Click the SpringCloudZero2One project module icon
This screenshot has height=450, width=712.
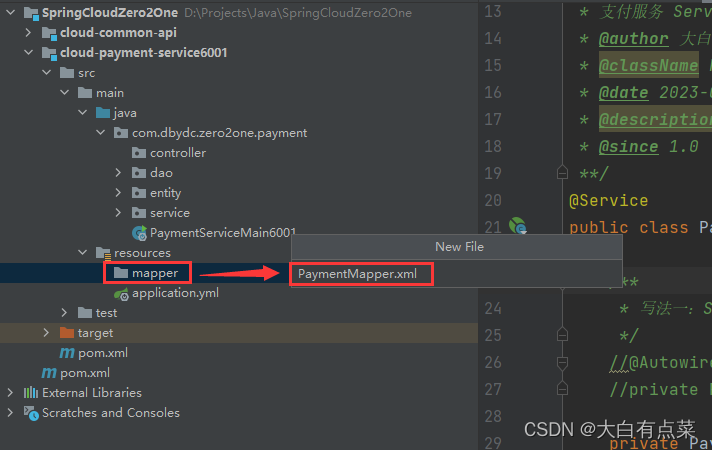pyautogui.click(x=31, y=13)
